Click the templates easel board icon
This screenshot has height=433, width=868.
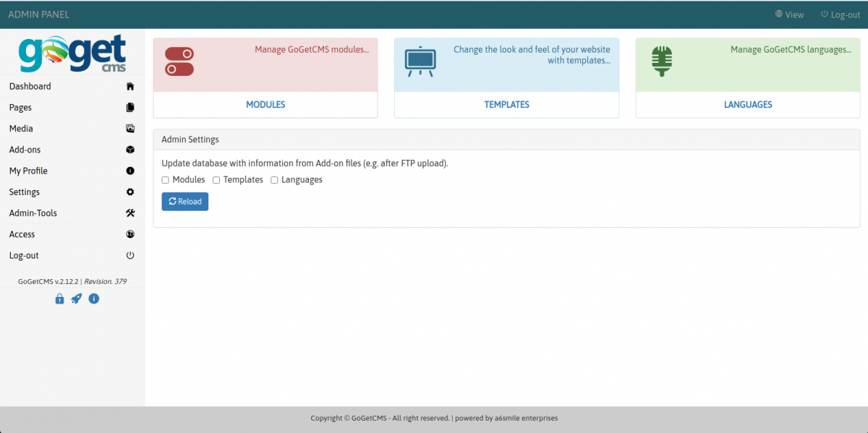[x=419, y=61]
